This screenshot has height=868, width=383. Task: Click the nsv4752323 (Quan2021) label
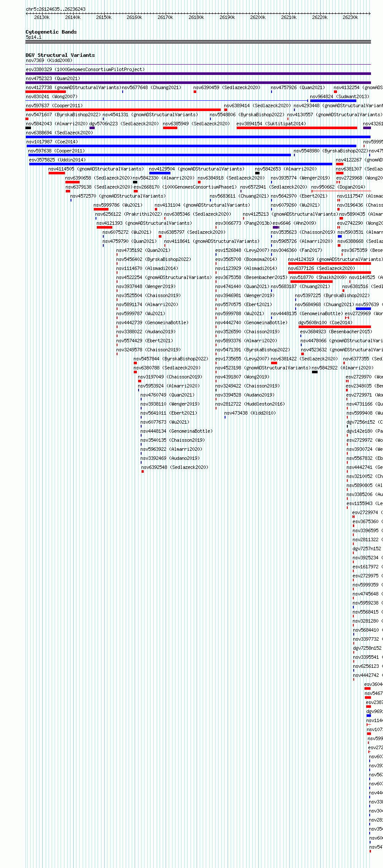click(x=53, y=78)
